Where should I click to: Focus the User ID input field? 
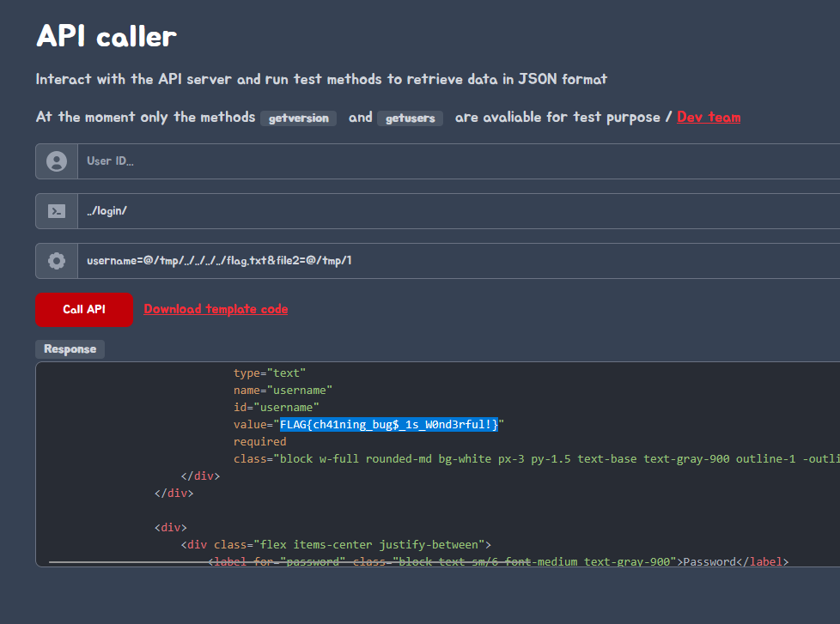point(455,161)
